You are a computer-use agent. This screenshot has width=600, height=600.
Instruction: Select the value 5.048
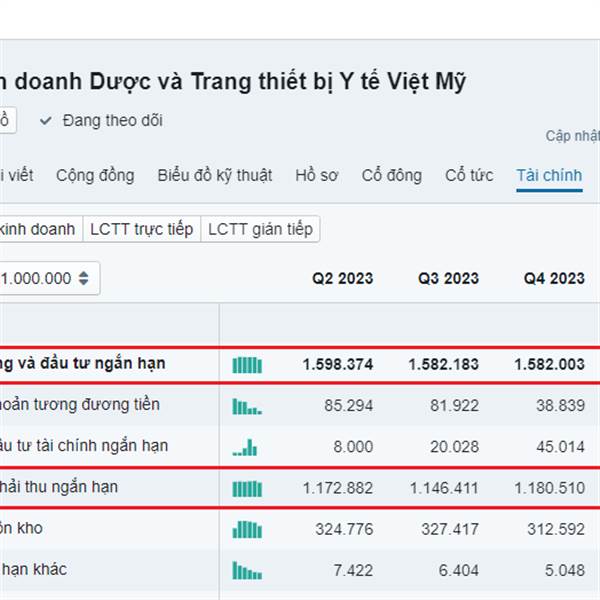point(565,571)
